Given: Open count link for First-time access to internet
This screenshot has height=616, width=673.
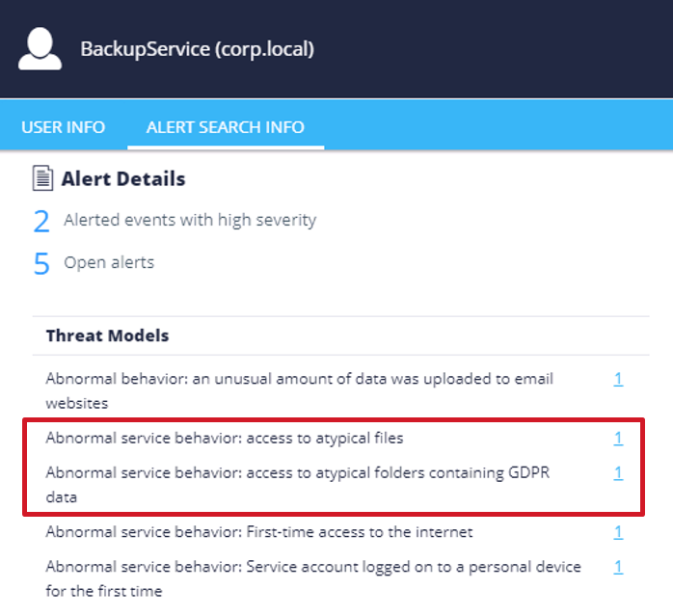Looking at the screenshot, I should 618,532.
